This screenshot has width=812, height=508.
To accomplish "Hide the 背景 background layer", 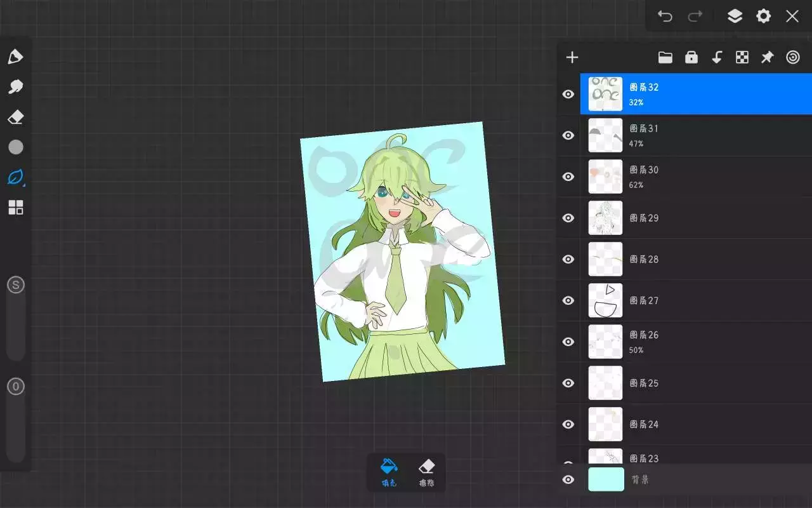I will click(x=568, y=479).
